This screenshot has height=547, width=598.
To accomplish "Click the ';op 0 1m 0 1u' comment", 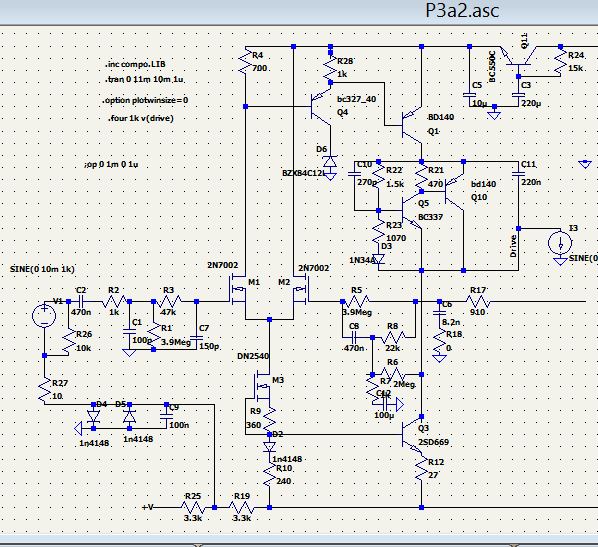I will pyautogui.click(x=111, y=165).
